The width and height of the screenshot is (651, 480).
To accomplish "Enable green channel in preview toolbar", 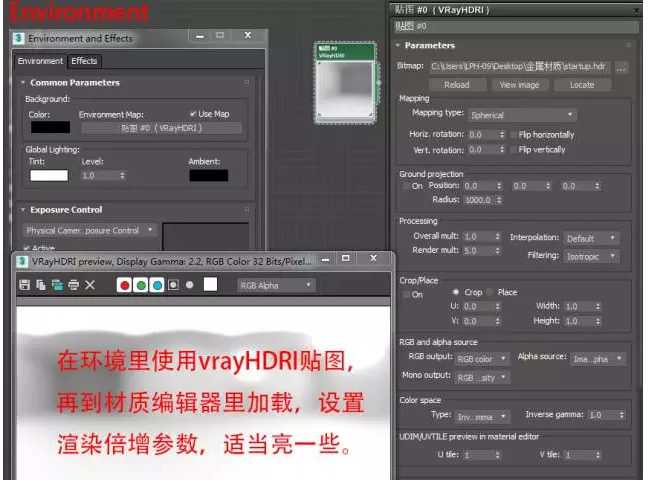I will 141,285.
